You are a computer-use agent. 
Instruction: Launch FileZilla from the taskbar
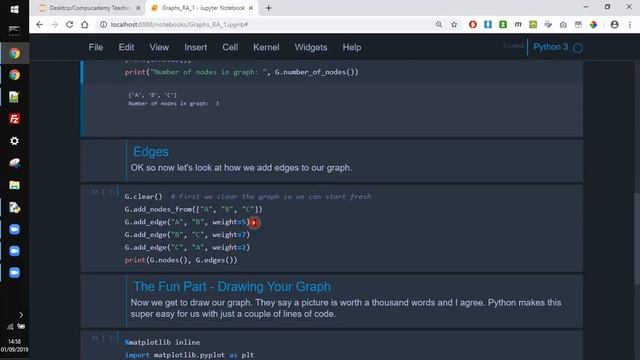click(x=14, y=119)
